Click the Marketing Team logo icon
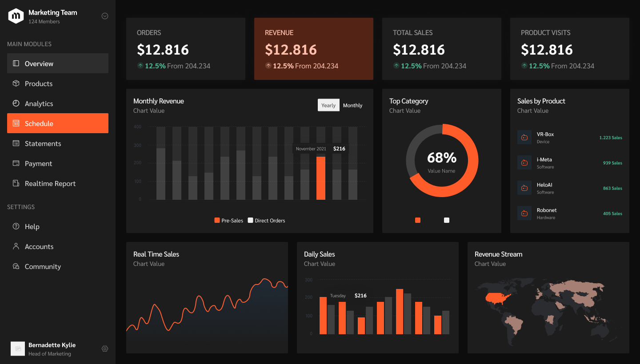This screenshot has height=364, width=640. 16,16
